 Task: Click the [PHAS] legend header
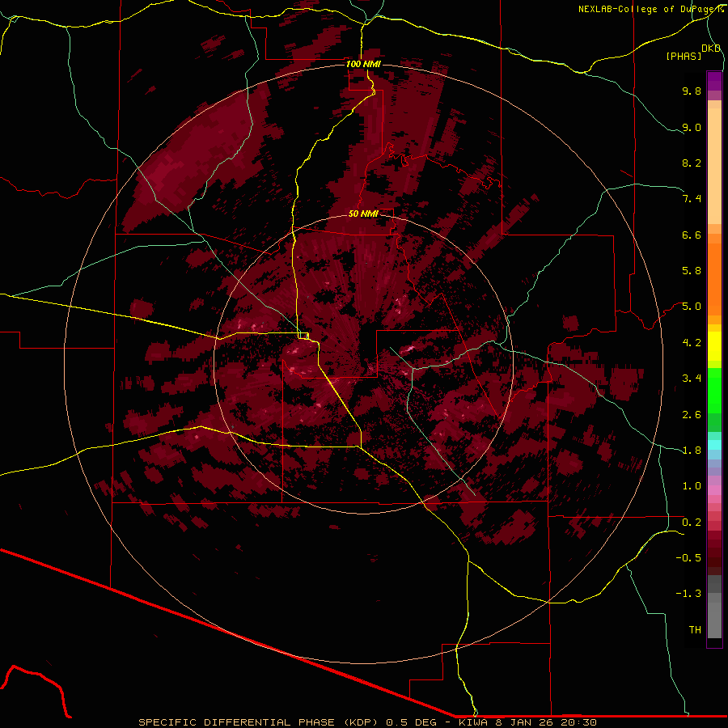[x=684, y=56]
